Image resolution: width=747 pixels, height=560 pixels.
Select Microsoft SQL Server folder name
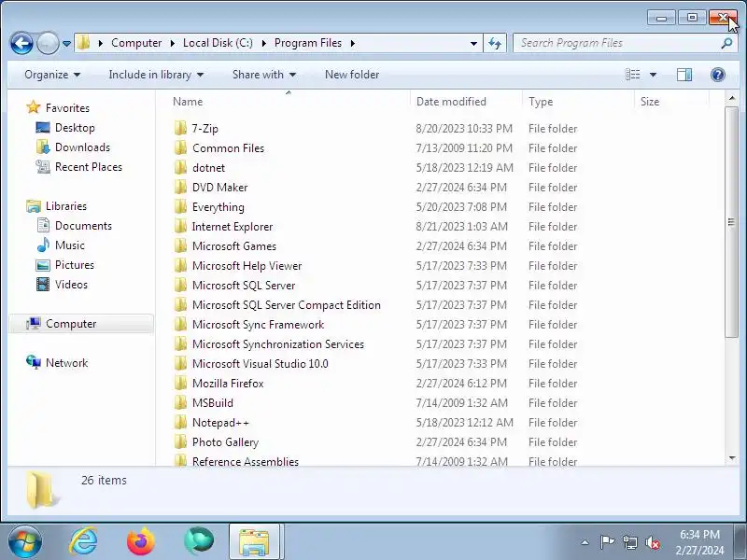pyautogui.click(x=244, y=286)
